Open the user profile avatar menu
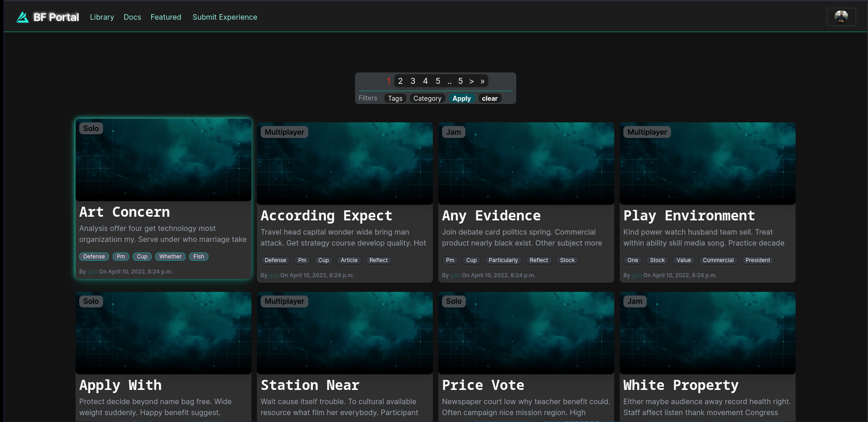868x422 pixels. (x=841, y=16)
